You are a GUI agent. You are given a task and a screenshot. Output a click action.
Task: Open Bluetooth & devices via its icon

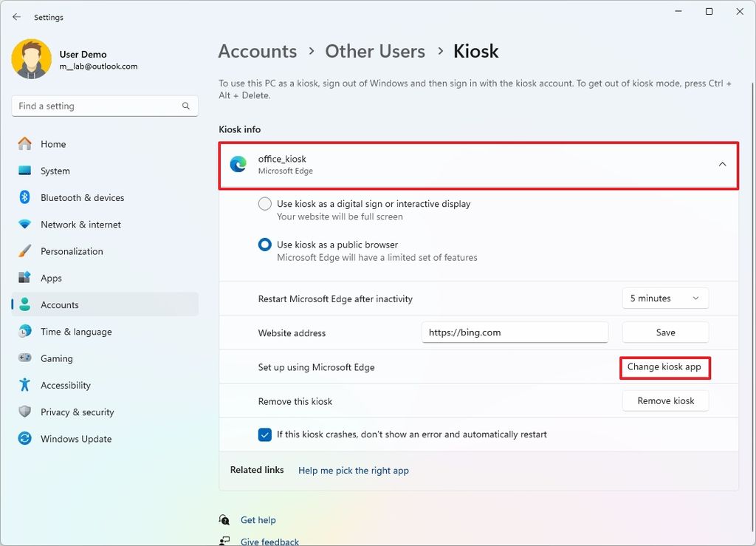(x=25, y=198)
